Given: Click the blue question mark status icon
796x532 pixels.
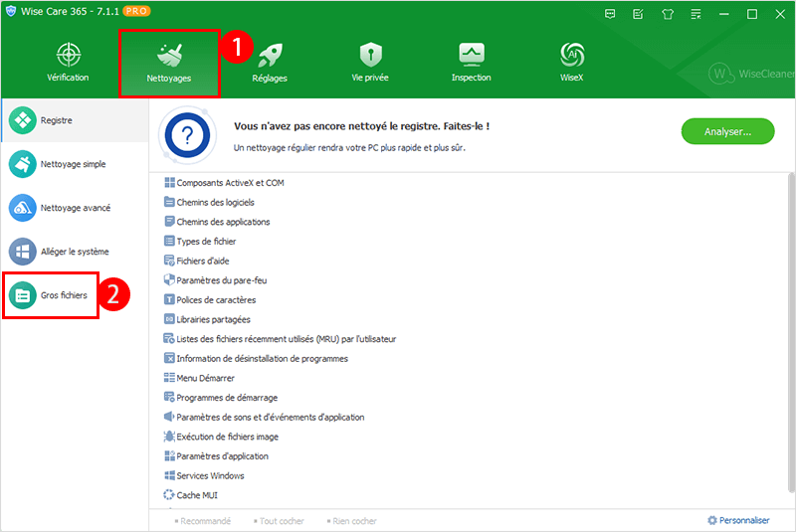Looking at the screenshot, I should pos(187,135).
